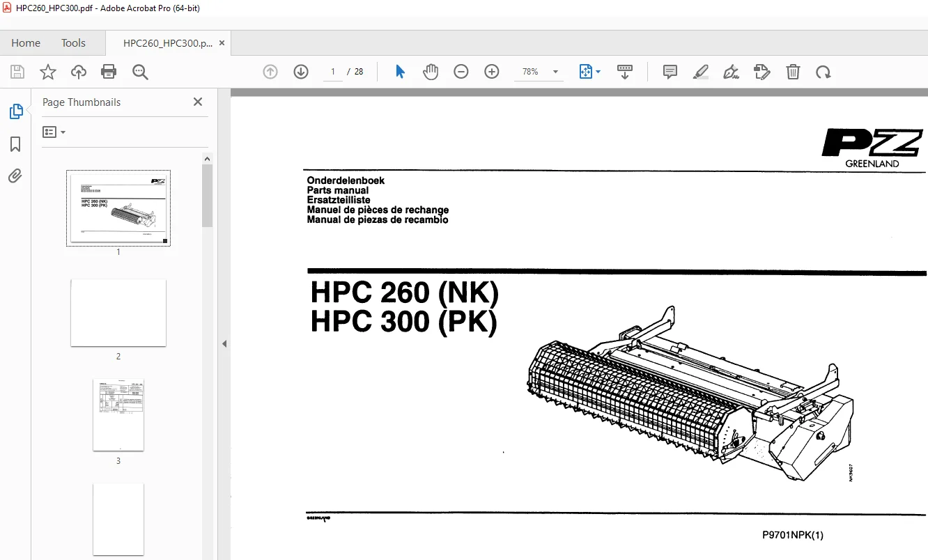Click the 'Onderdelenboek' text line
The height and width of the screenshot is (560, 928).
tap(346, 180)
